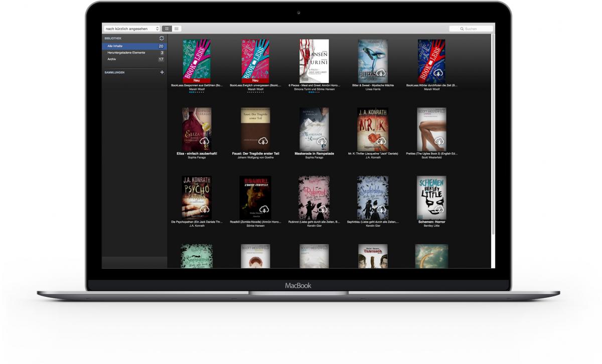Download 'Roadkill' via its cloud icon

(263, 210)
